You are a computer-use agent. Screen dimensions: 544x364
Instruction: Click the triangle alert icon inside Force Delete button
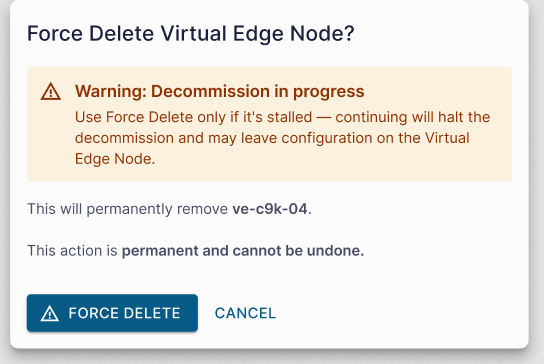click(50, 313)
